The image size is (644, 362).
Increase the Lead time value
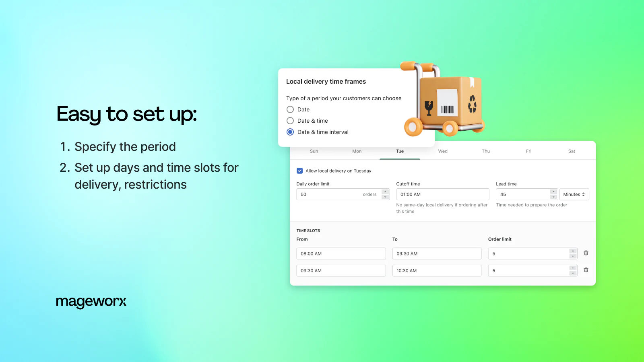(x=553, y=192)
